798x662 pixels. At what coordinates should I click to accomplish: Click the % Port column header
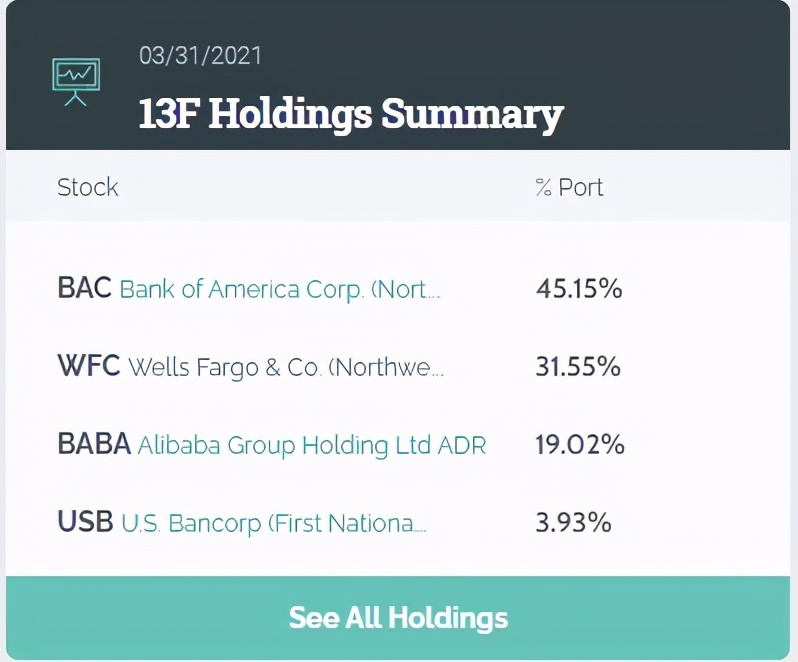click(569, 187)
